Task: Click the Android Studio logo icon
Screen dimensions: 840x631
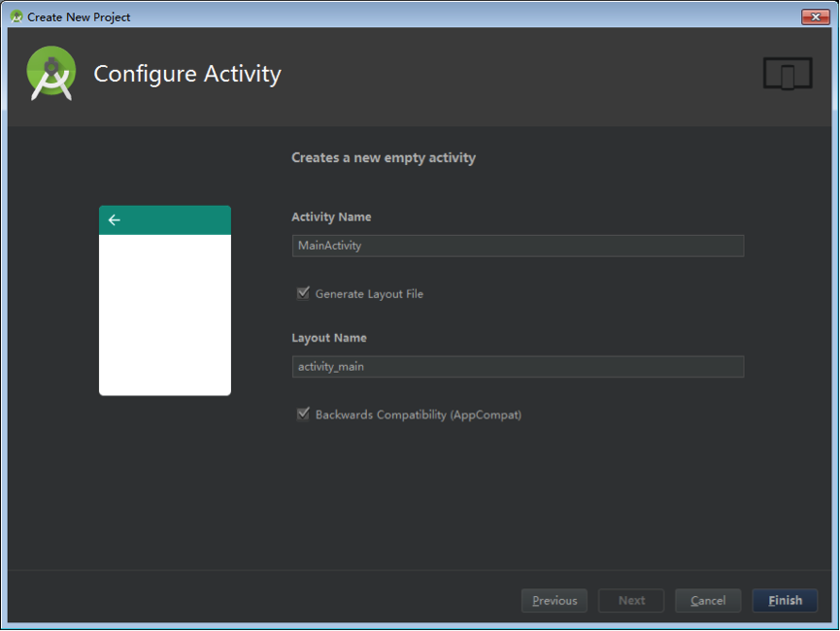Action: [51, 74]
